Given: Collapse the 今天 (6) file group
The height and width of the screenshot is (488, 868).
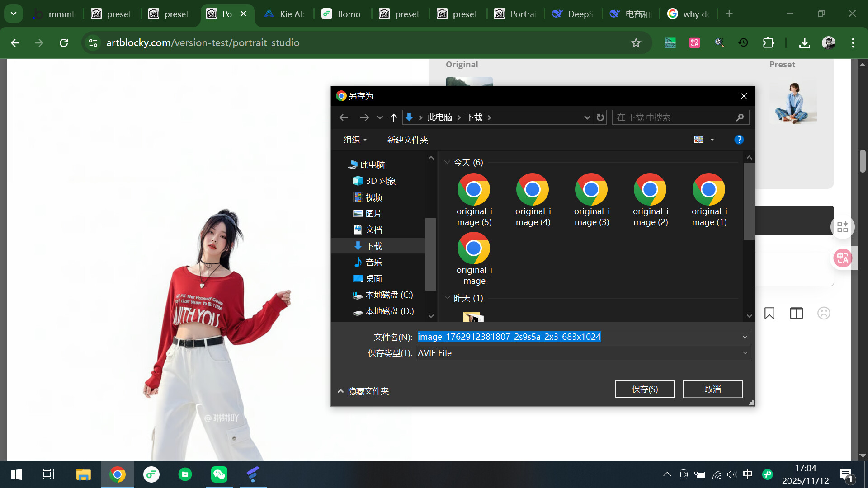Looking at the screenshot, I should pos(447,162).
